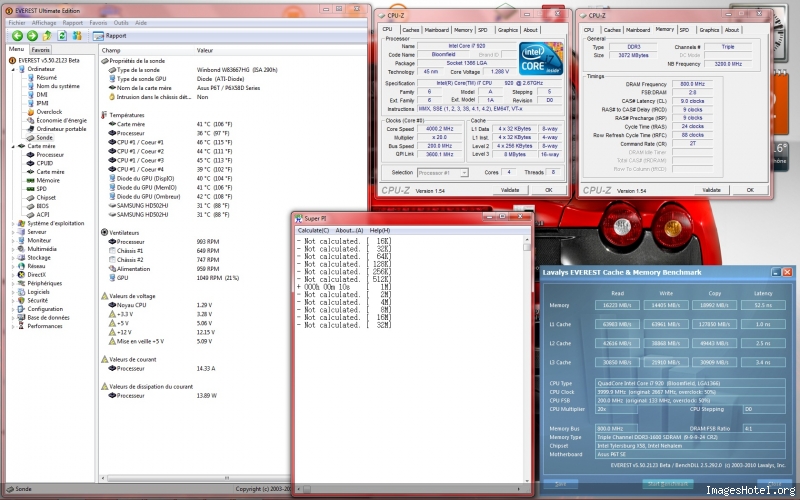Click the Up level icon in EVEREST toolbar
Viewport: 800px width, 500px height.
[47, 35]
